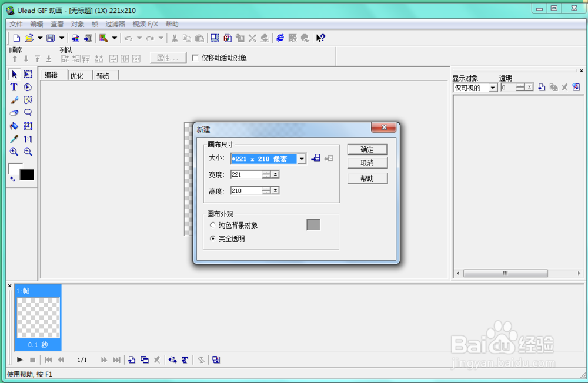This screenshot has height=383, width=588.
Task: Click the white foreground color swatch
Action: (14, 169)
